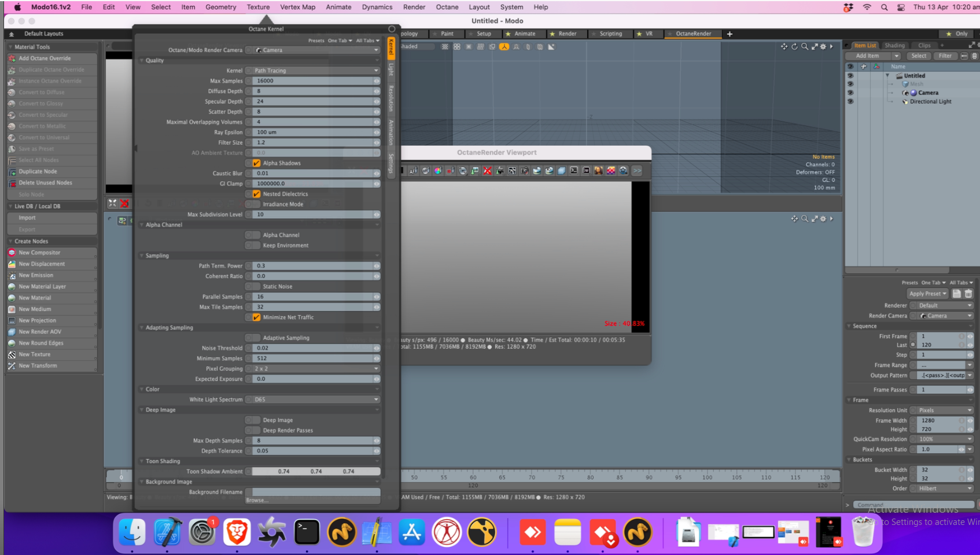
Task: Open the Pixel Grouping dropdown
Action: pos(316,369)
